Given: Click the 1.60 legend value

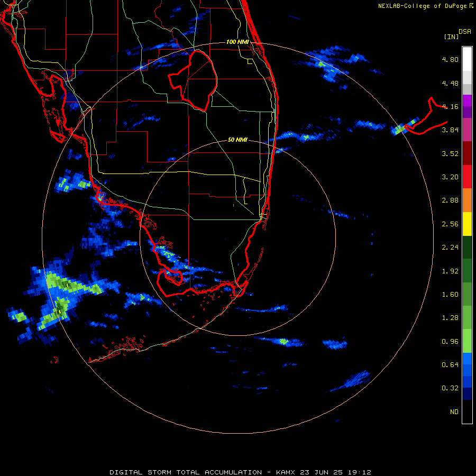Looking at the screenshot, I should pyautogui.click(x=450, y=295).
